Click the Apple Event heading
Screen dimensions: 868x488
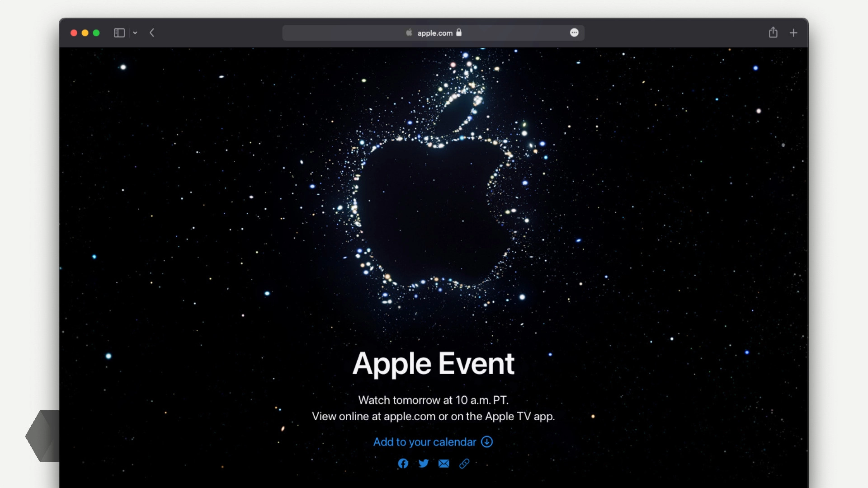(x=434, y=364)
